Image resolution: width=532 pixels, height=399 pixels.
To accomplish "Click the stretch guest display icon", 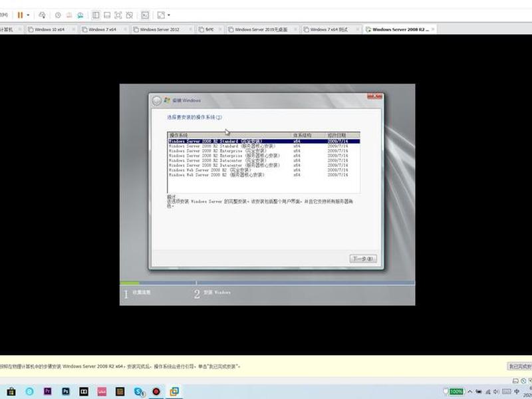I will (x=161, y=15).
